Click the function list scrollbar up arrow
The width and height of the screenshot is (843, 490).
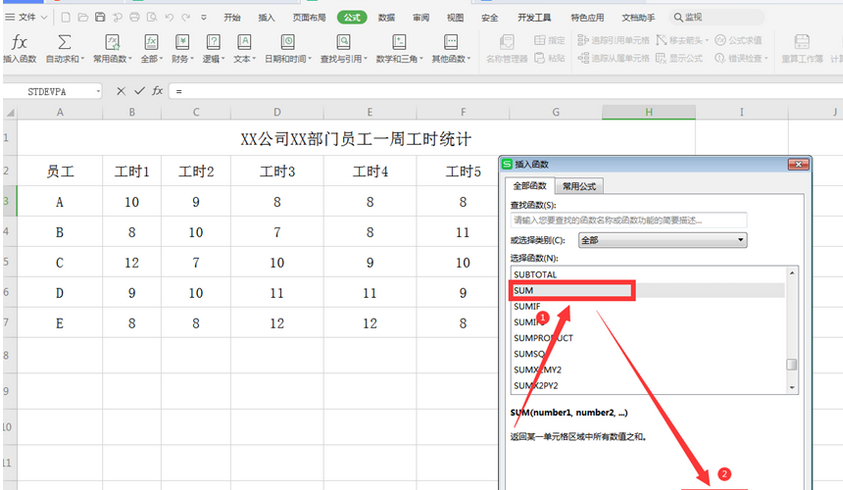(x=792, y=273)
